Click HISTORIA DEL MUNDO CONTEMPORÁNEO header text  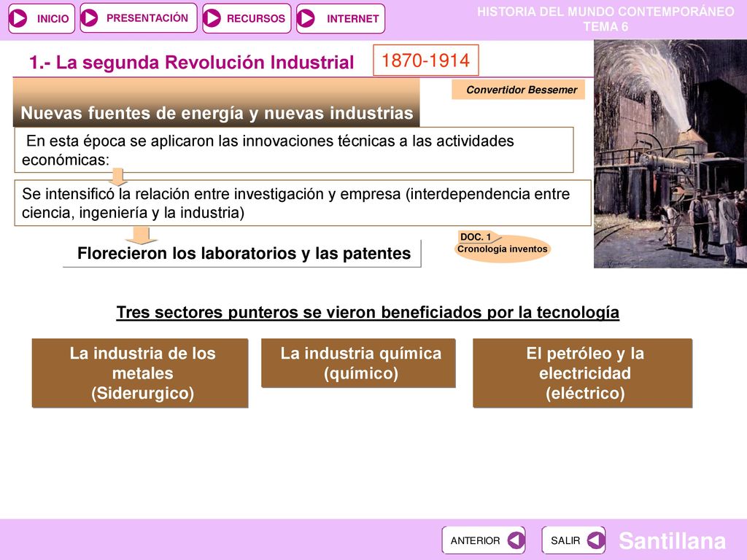[x=605, y=12]
